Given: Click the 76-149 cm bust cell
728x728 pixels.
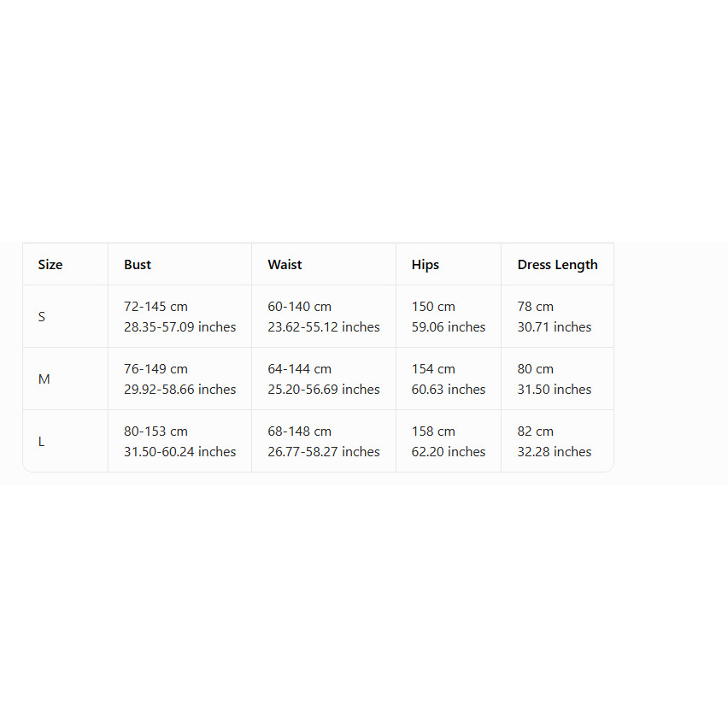Looking at the screenshot, I should (x=179, y=379).
